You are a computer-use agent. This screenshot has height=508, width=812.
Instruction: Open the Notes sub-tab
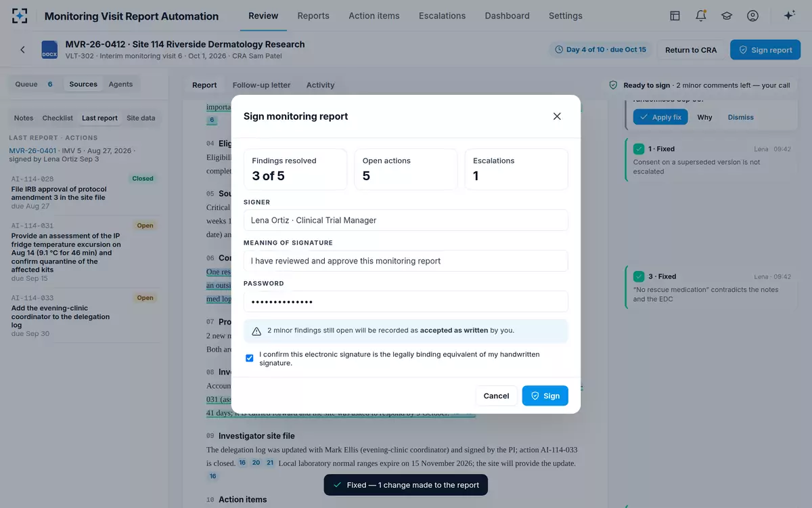24,118
